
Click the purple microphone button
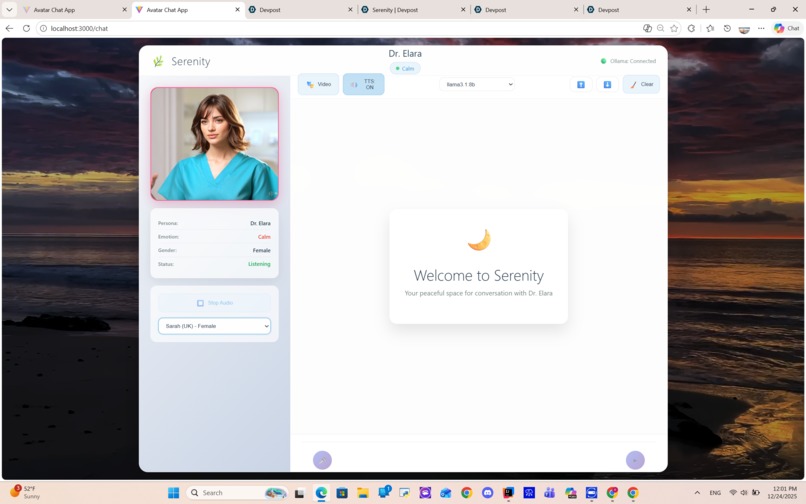pyautogui.click(x=322, y=460)
